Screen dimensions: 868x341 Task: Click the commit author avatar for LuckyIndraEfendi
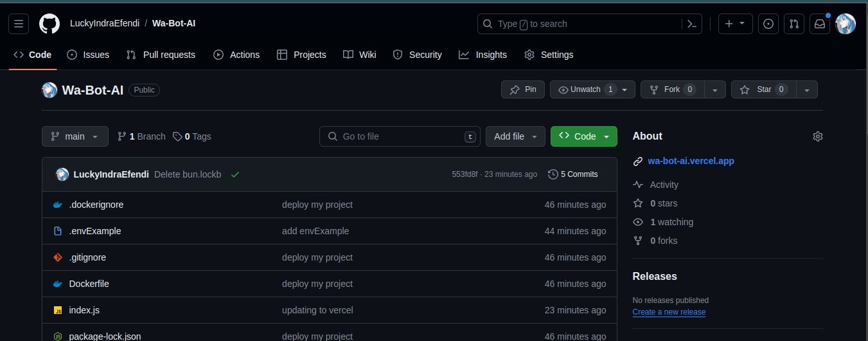tap(62, 174)
